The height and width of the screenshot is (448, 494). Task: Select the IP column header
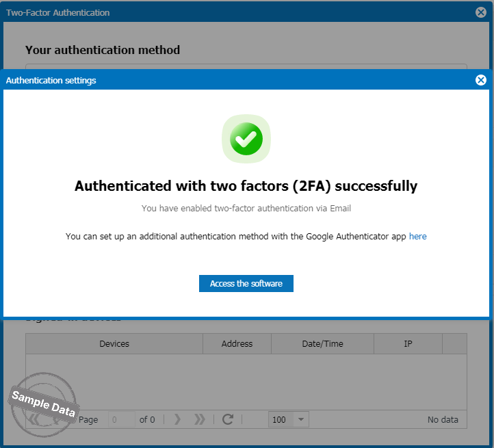click(408, 344)
